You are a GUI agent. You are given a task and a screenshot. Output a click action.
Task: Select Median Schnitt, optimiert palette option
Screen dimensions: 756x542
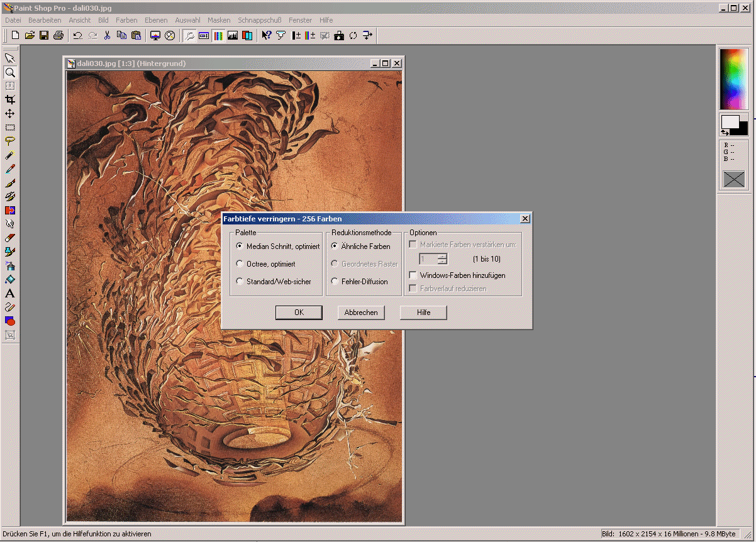click(277, 246)
